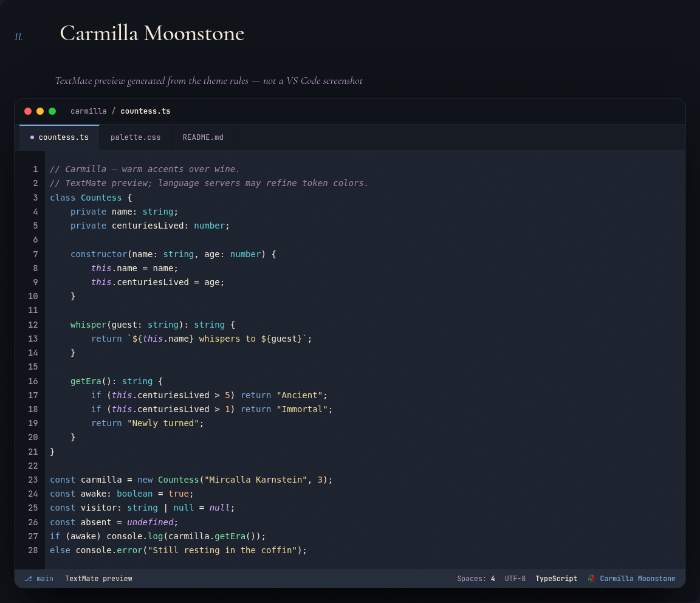Click line number 28 in the gutter
Image resolution: width=700 pixels, height=603 pixels.
[x=33, y=550]
